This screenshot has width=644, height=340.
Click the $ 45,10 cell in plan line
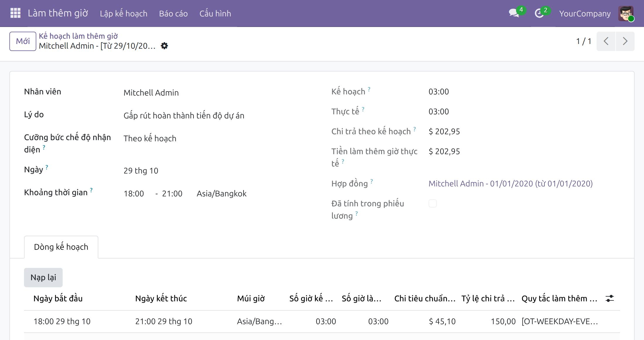[x=442, y=321]
